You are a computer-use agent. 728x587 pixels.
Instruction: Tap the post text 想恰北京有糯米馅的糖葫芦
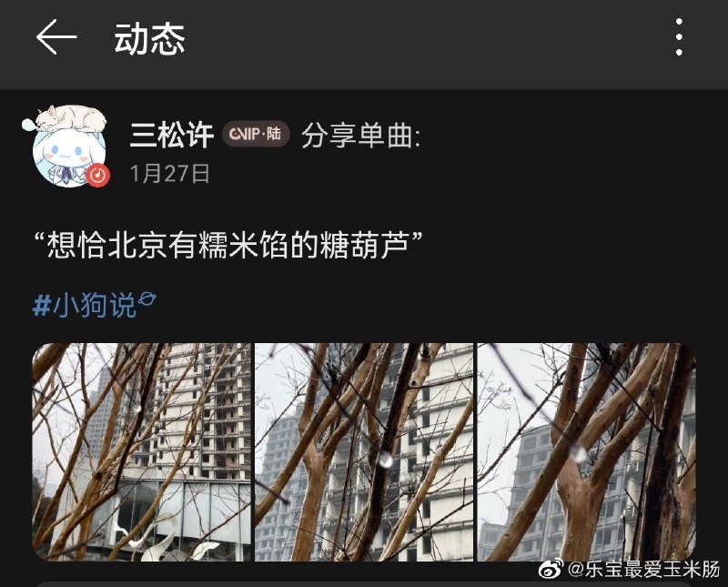pyautogui.click(x=228, y=245)
